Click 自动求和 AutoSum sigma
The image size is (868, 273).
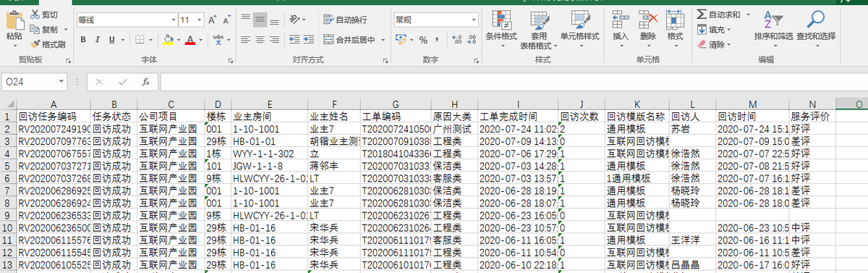(718, 14)
